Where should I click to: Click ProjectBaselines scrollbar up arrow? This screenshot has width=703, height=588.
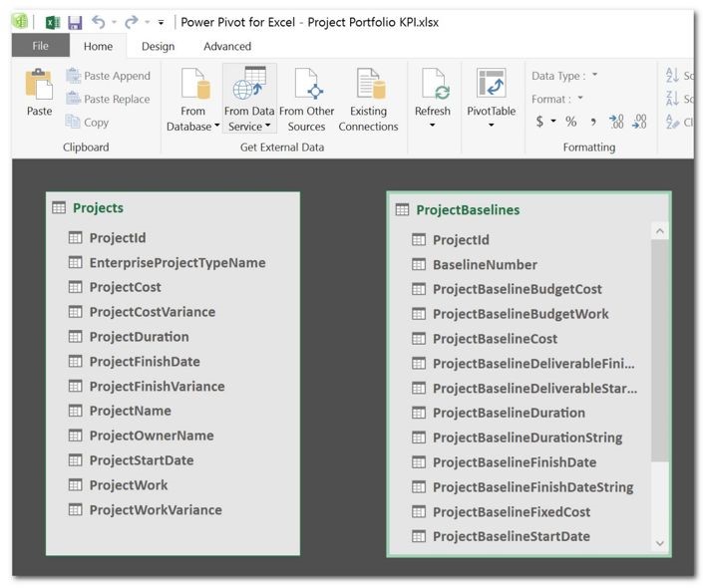click(x=659, y=231)
